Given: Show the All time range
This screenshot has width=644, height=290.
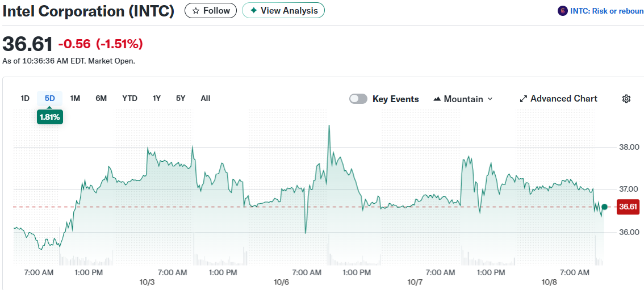Looking at the screenshot, I should click(206, 98).
